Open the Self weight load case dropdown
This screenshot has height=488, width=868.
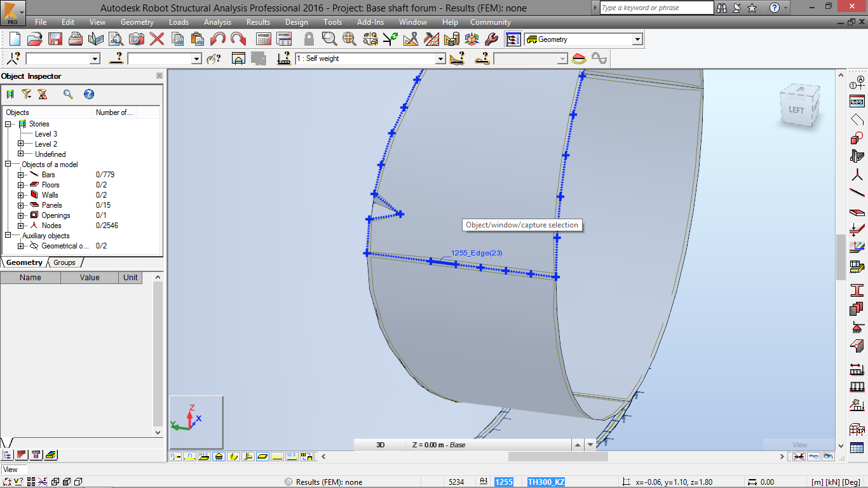(x=440, y=58)
